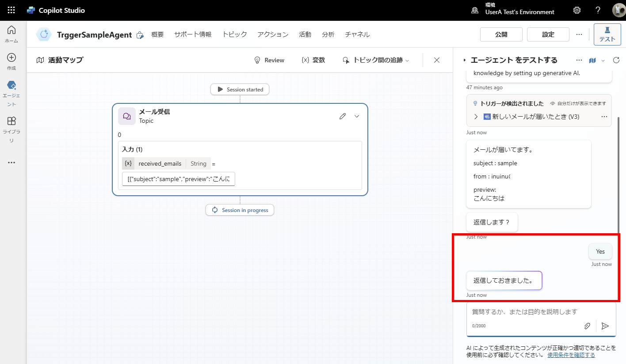
Task: Collapse the メール受信 topic node chevron
Action: click(357, 116)
